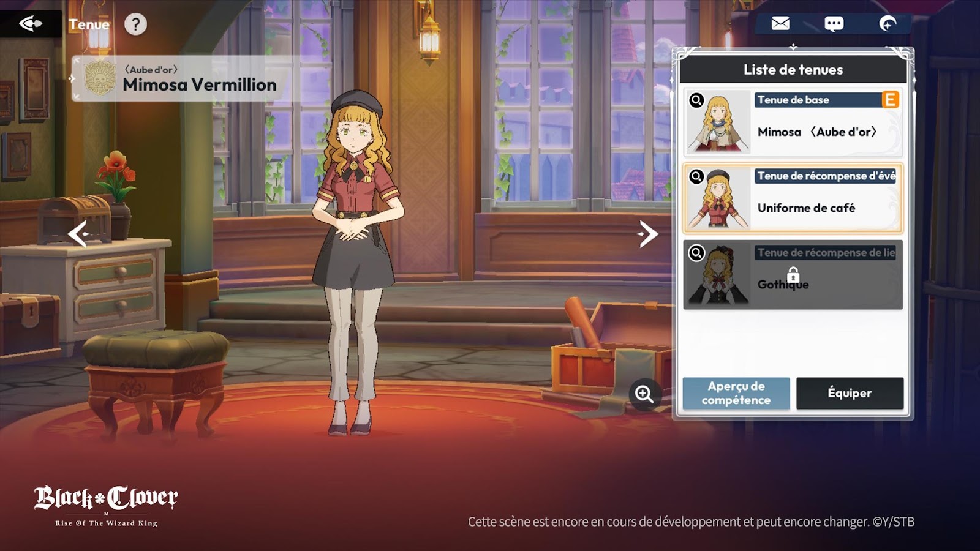Click the Tenue title label
The image size is (980, 551).
89,24
